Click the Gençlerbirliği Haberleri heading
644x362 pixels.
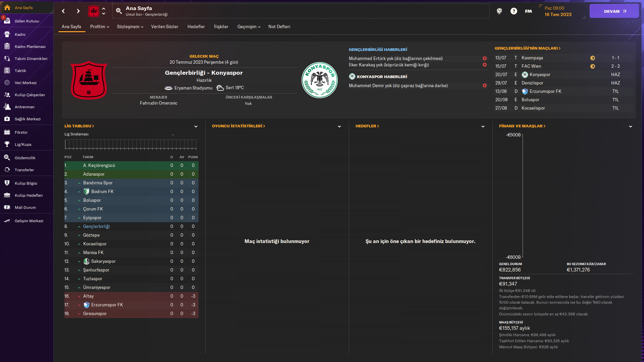click(x=378, y=50)
